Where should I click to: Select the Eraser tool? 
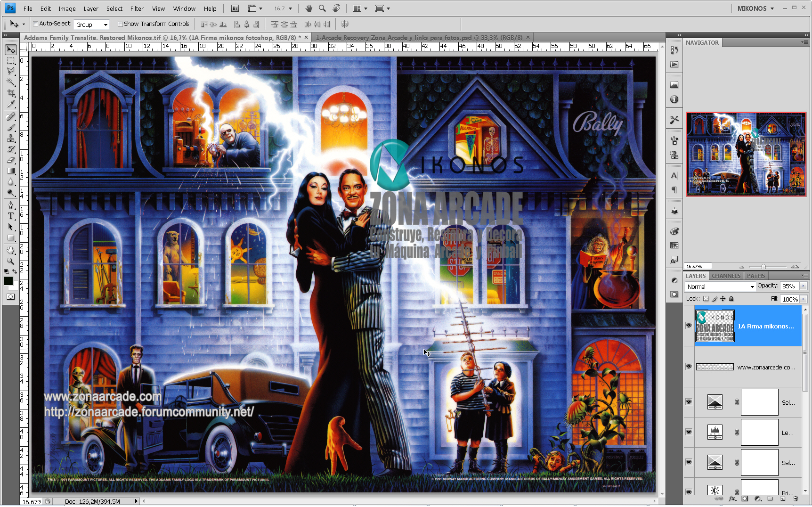[x=11, y=160]
